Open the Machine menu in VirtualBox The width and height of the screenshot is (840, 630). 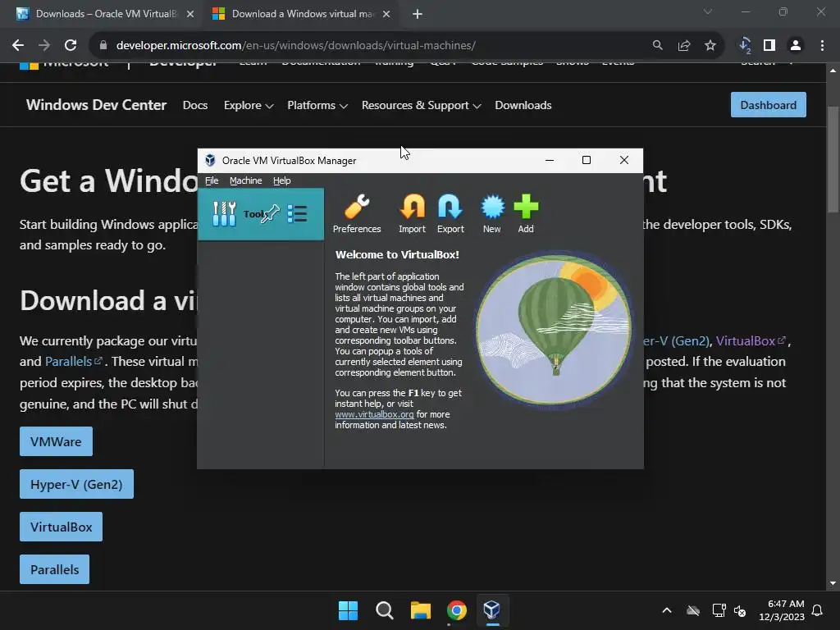[246, 180]
